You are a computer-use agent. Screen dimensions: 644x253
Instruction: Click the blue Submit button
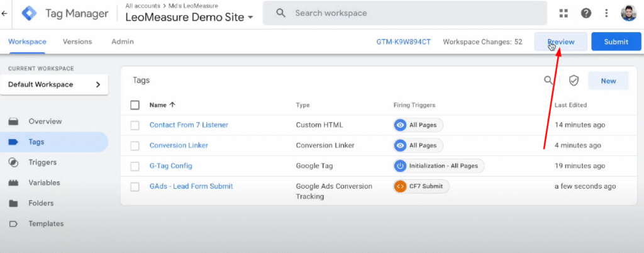[x=616, y=42]
